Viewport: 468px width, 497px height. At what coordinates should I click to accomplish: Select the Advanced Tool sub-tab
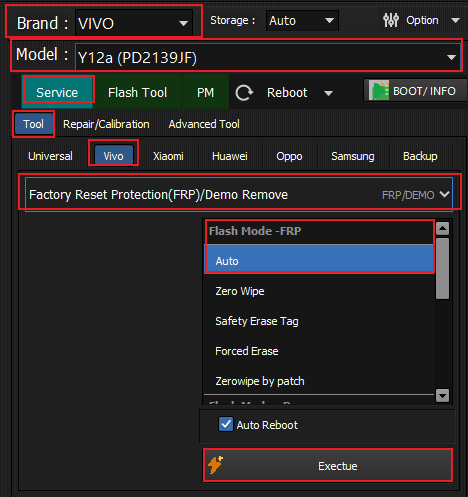point(204,124)
